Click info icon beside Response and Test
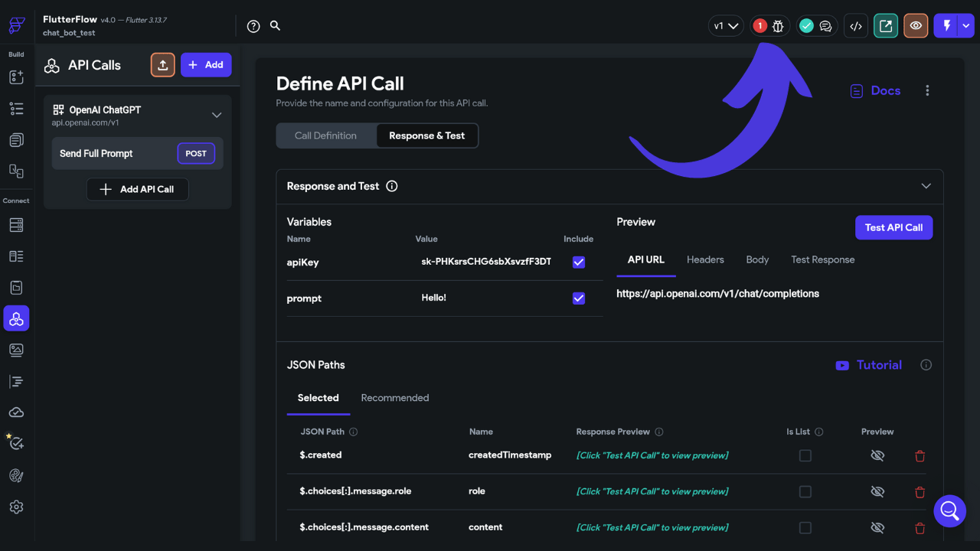 (x=392, y=186)
